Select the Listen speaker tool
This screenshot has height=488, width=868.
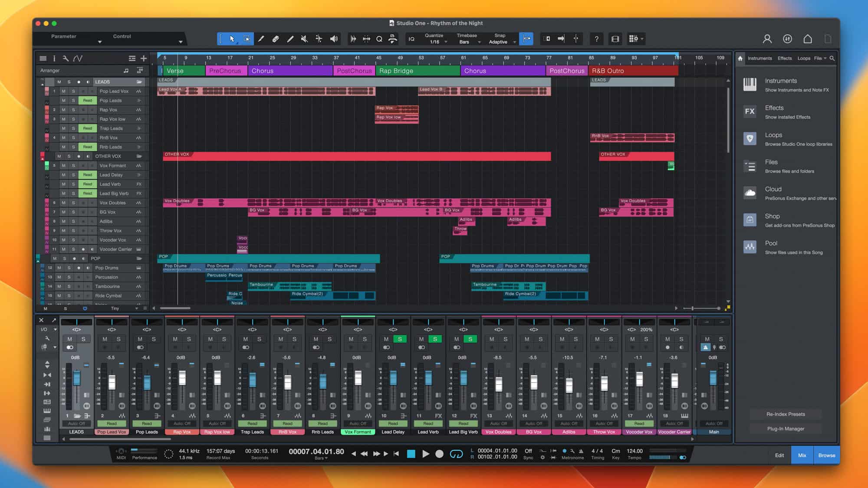tap(334, 39)
